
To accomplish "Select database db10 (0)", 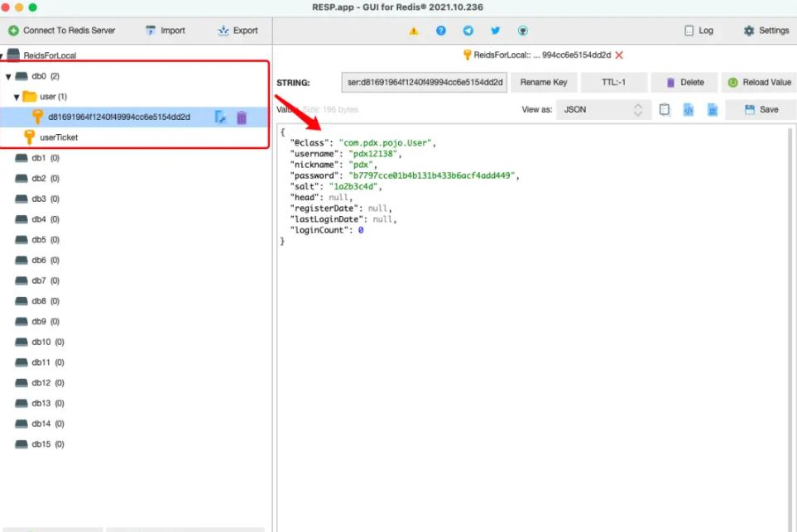I will [x=48, y=342].
